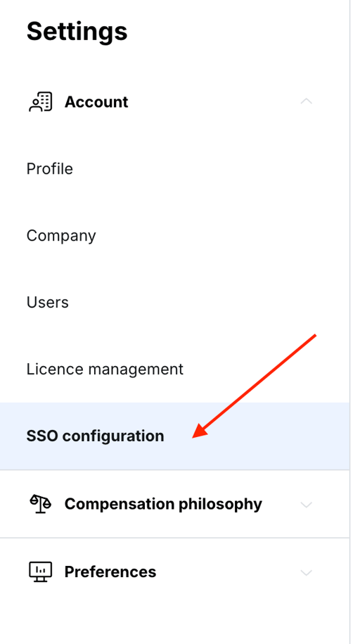This screenshot has height=644, width=360.
Task: Click the Preferences monitor chart icon
Action: pos(41,572)
